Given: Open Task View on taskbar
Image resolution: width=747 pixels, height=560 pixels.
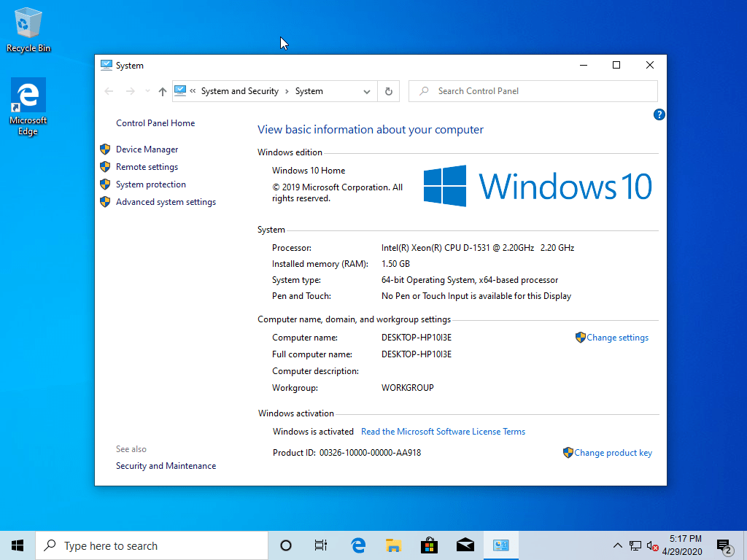Looking at the screenshot, I should (x=321, y=545).
